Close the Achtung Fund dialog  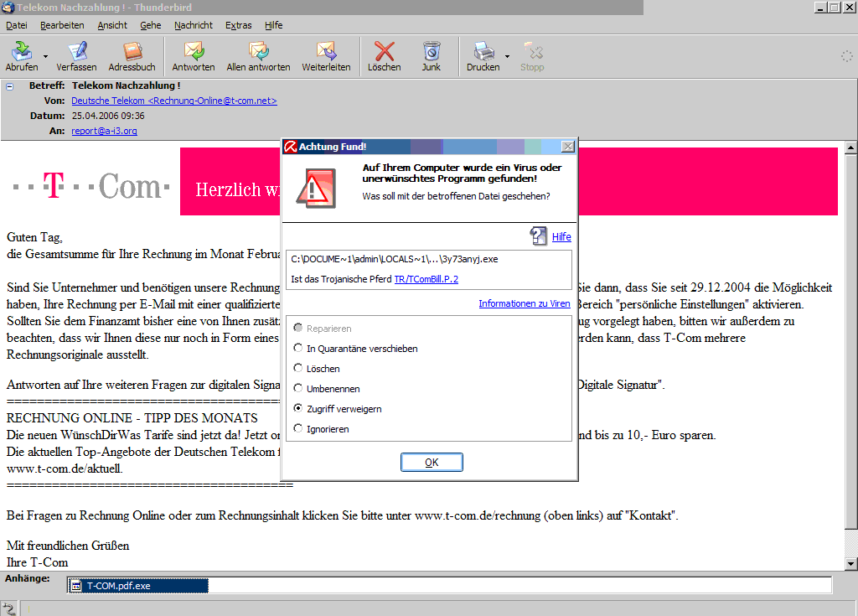[x=568, y=146]
